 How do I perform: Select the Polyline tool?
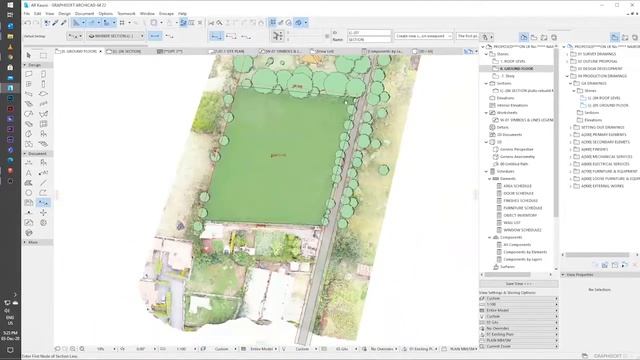point(43,193)
